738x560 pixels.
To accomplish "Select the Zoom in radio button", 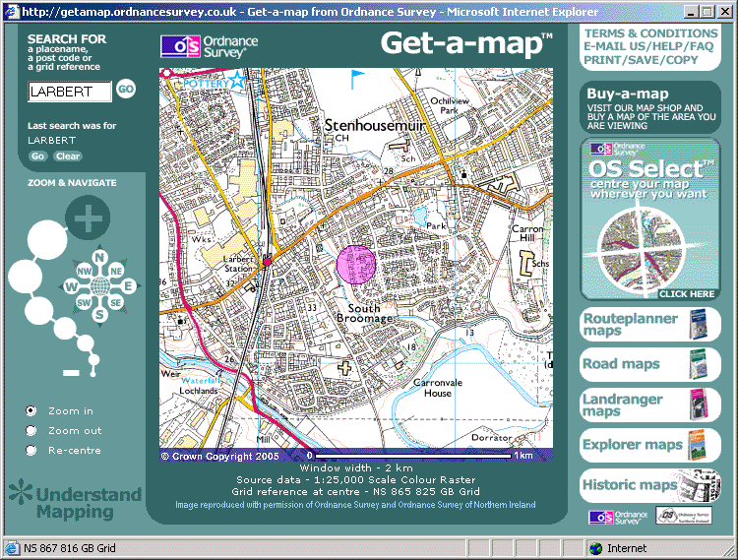I will pos(31,410).
